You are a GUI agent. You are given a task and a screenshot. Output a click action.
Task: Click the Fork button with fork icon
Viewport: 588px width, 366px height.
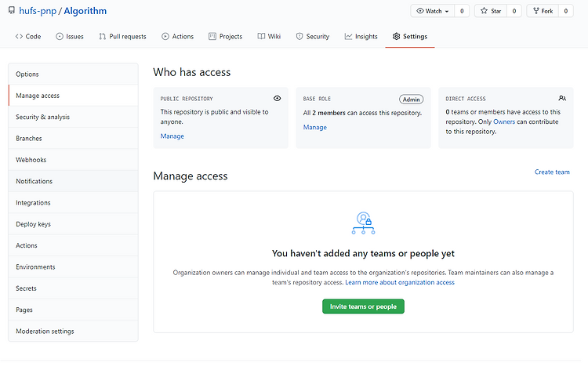[x=543, y=11]
